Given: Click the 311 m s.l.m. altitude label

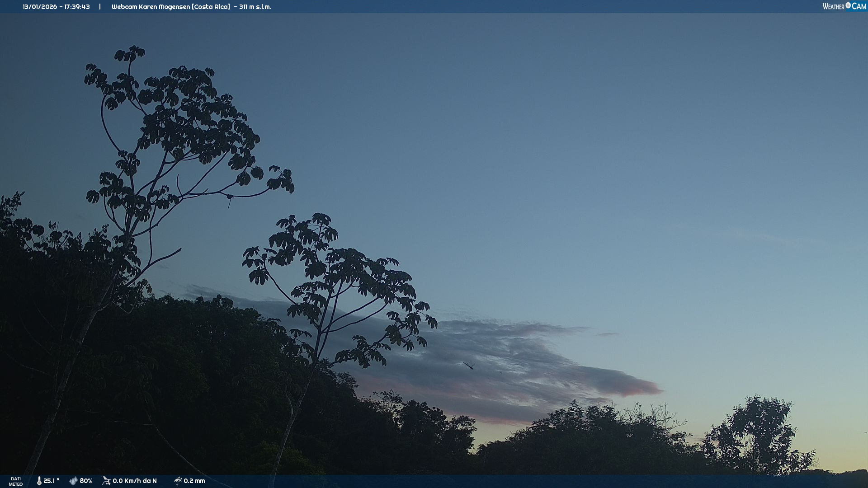Looking at the screenshot, I should (255, 7).
